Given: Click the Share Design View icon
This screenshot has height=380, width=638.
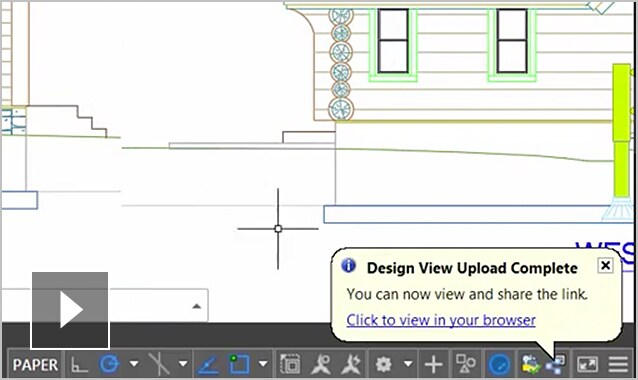Looking at the screenshot, I should point(556,365).
